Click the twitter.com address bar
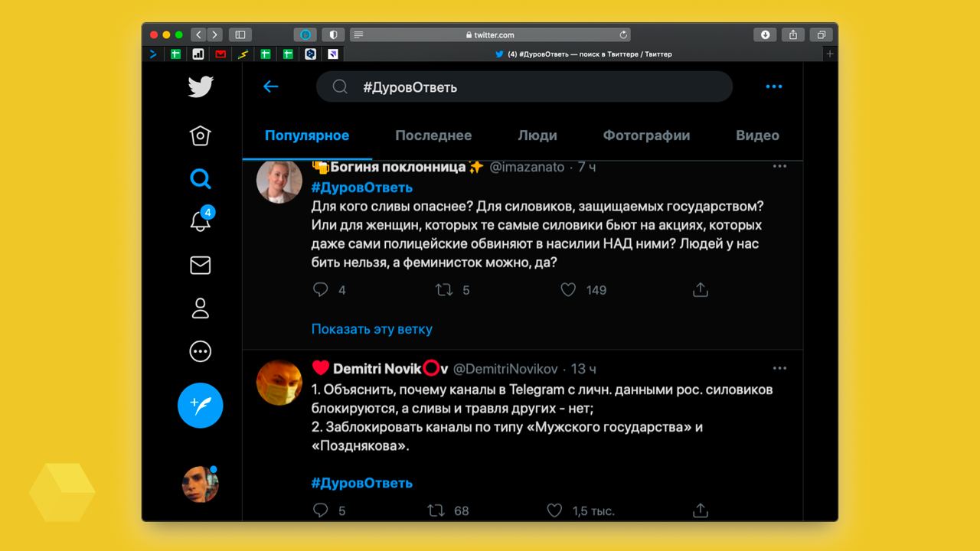Image resolution: width=980 pixels, height=551 pixels. pyautogui.click(x=492, y=34)
